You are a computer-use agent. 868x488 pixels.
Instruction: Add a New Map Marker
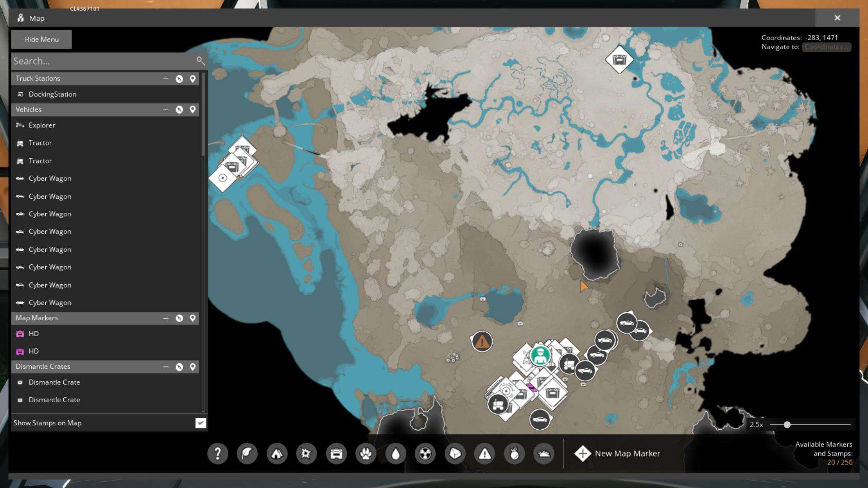coord(618,453)
